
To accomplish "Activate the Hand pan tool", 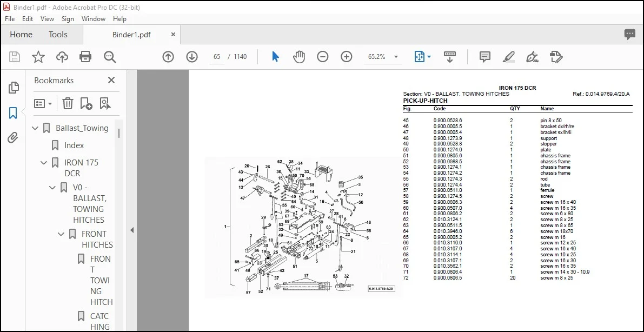I will pyautogui.click(x=299, y=57).
